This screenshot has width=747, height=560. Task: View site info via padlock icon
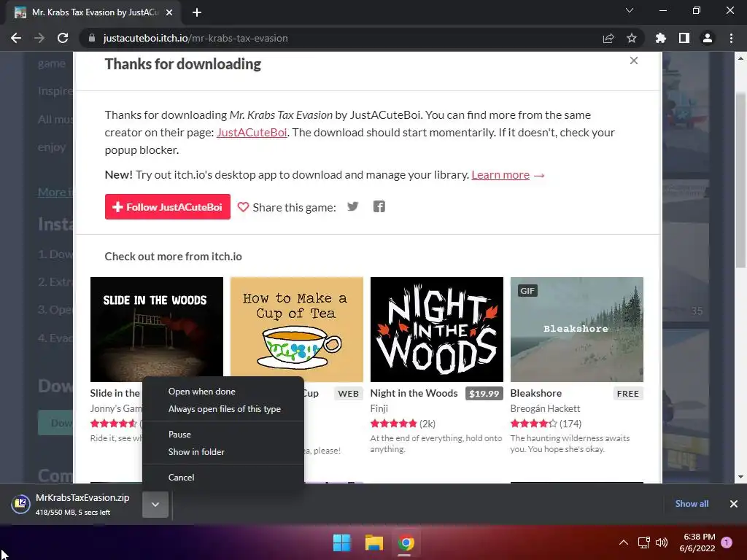point(92,38)
